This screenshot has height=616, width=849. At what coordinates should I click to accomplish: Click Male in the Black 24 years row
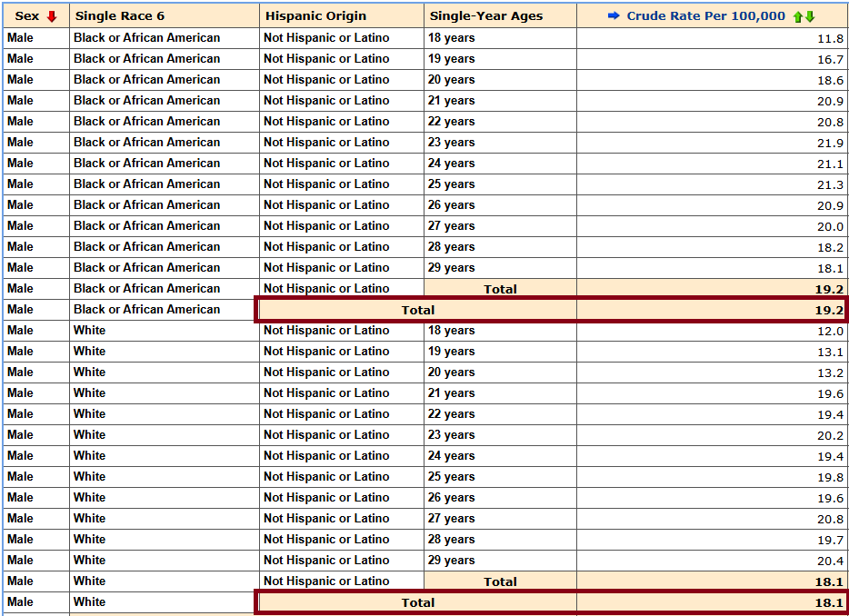coord(20,163)
